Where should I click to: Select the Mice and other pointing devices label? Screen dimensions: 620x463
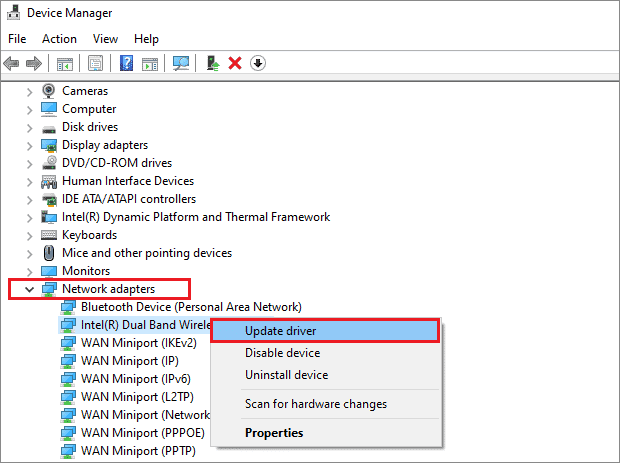tap(147, 253)
